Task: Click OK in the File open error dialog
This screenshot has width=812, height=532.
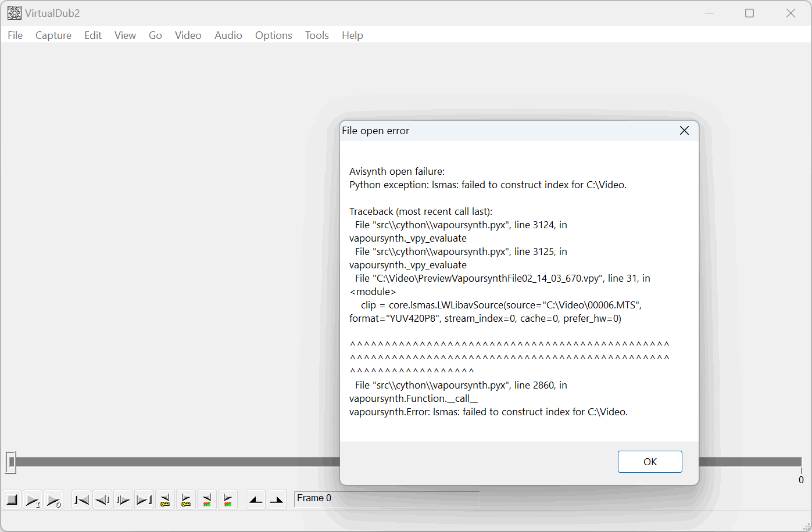Action: (x=649, y=462)
